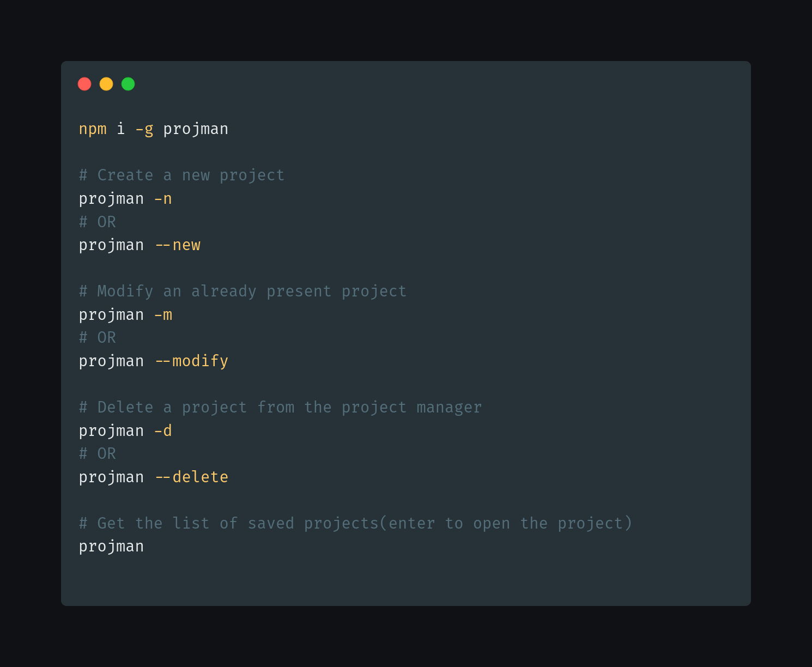Screen dimensions: 812x667
Task: Click the '# OR' comment below 'projman -n'
Action: click(98, 222)
